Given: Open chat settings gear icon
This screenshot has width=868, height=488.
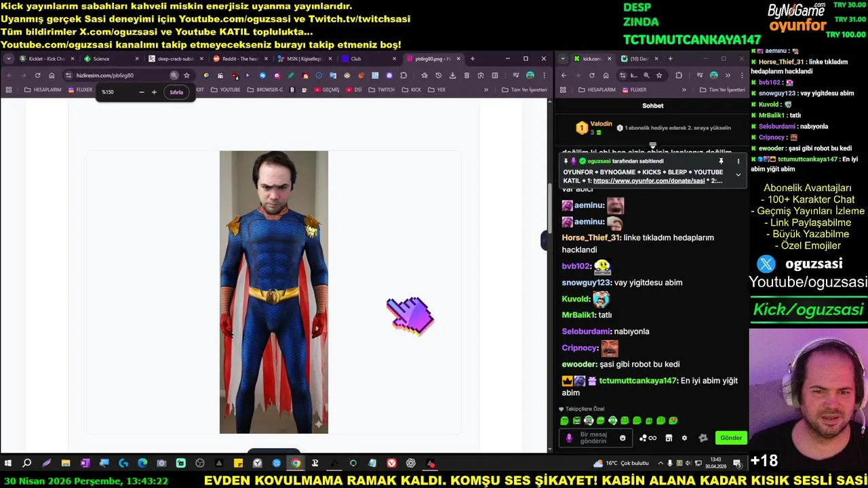Looking at the screenshot, I should click(684, 438).
